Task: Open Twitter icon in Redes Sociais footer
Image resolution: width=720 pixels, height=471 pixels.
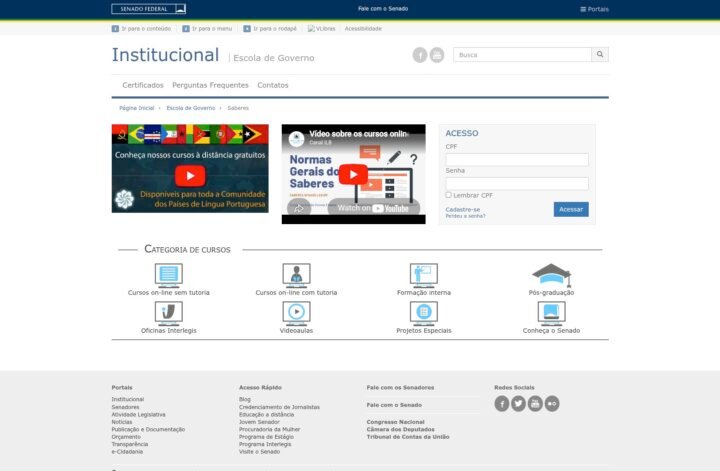Action: click(518, 403)
